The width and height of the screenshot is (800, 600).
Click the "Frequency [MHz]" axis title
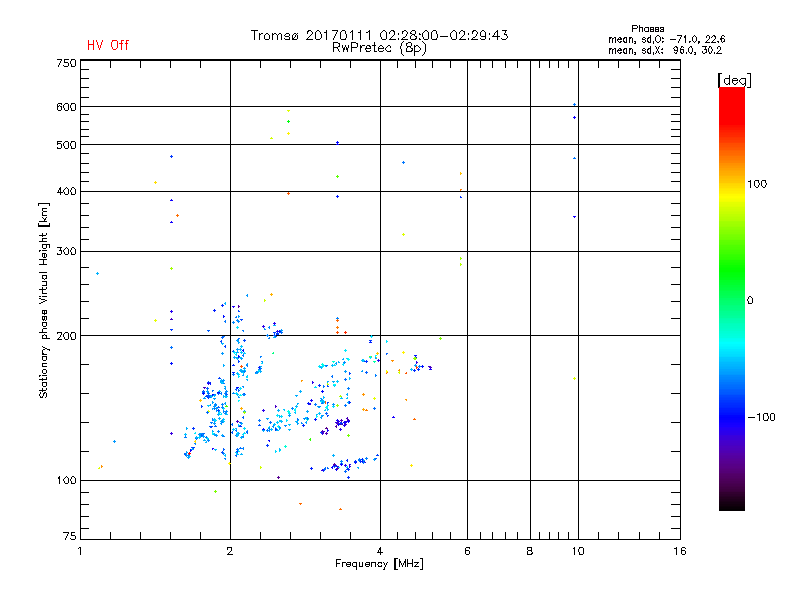coord(379,564)
